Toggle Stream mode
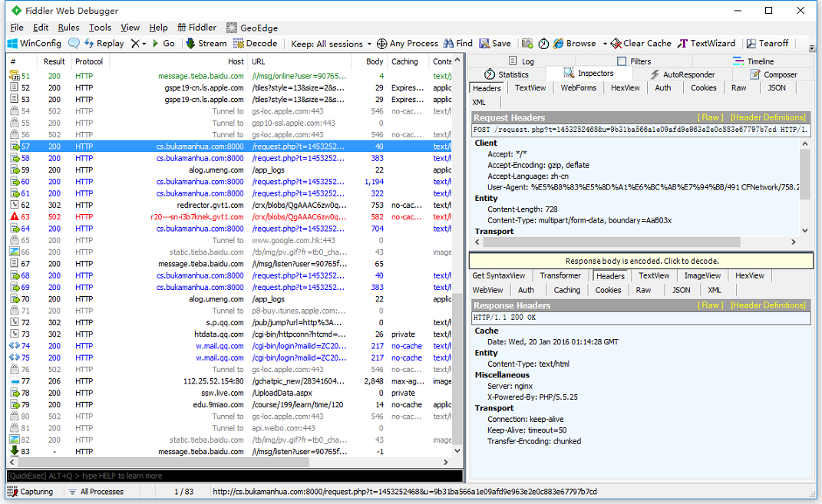822x504 pixels. (206, 44)
